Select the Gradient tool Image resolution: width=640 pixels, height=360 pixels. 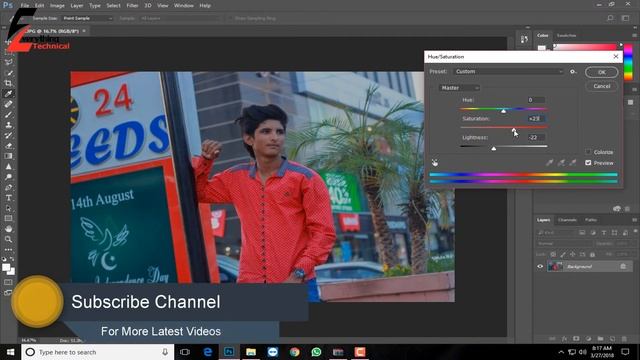click(8, 156)
